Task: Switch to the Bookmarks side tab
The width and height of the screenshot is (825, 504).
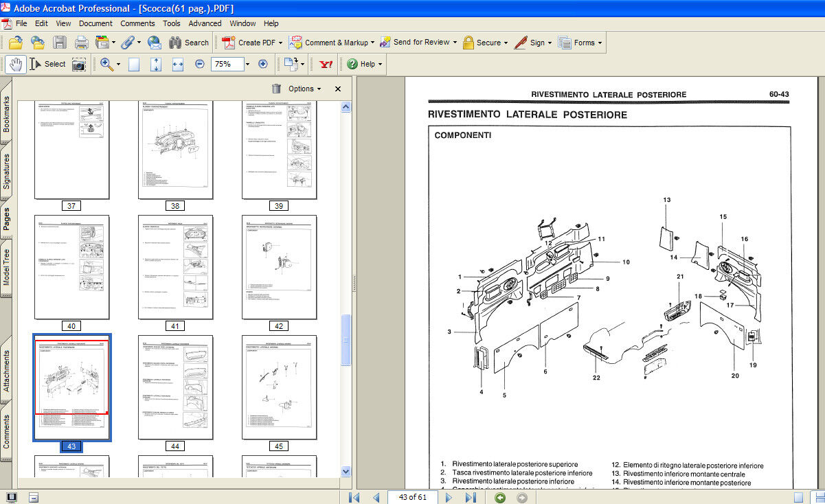Action: pyautogui.click(x=7, y=114)
